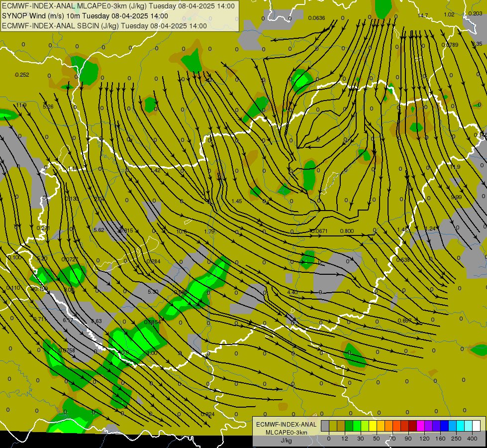Pick the pale cyan legend swatch before 400
This screenshot has width=487, height=448.
pos(469,426)
